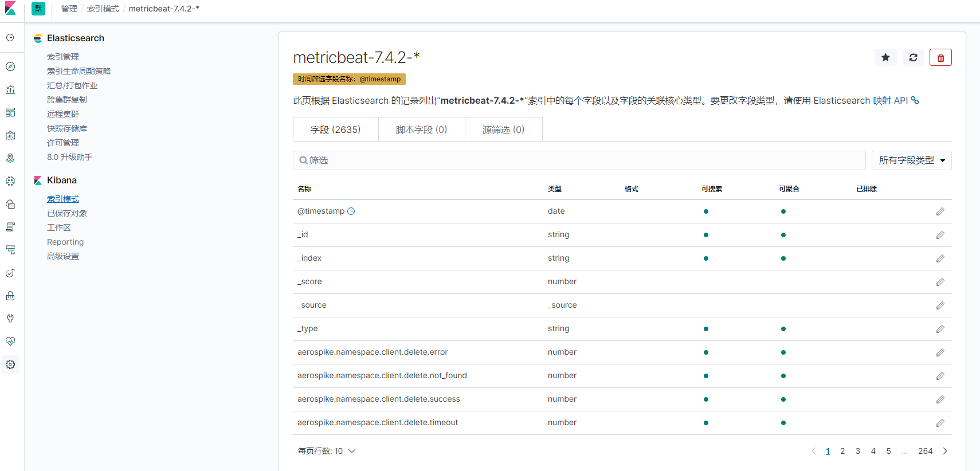The height and width of the screenshot is (471, 980).
Task: Sort by 名称 column header
Action: click(x=304, y=189)
